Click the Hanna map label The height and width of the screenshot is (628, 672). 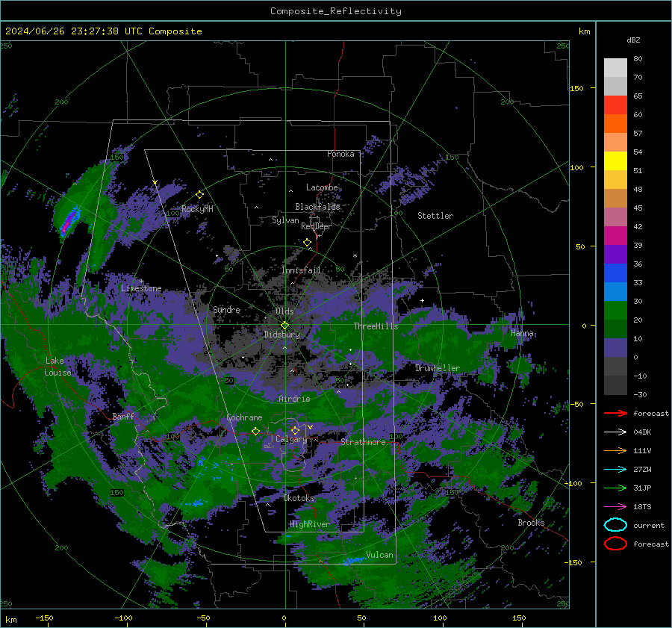point(522,333)
